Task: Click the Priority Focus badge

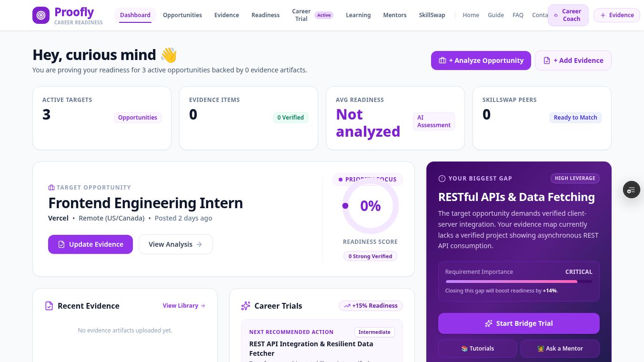Action: click(368, 180)
